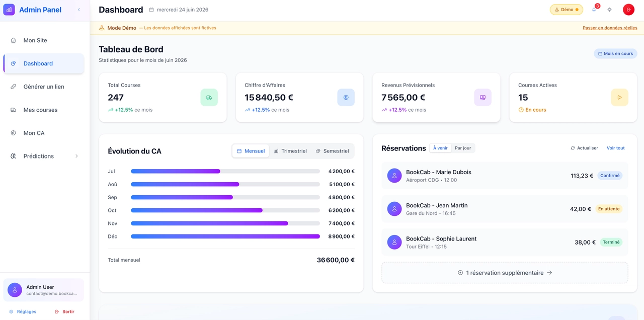Click the home icon beside Mon Site
This screenshot has width=644, height=320.
(14, 40)
